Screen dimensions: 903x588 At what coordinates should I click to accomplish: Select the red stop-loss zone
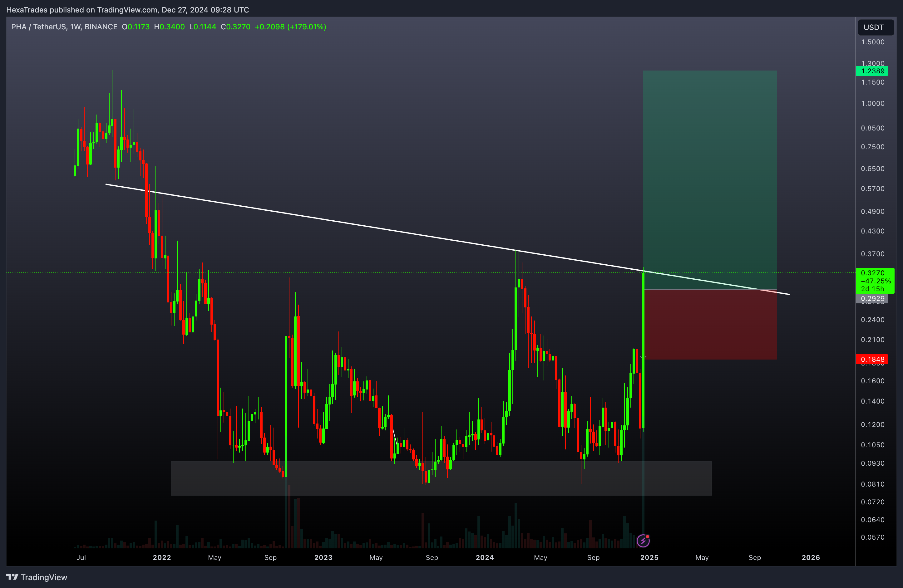click(709, 324)
